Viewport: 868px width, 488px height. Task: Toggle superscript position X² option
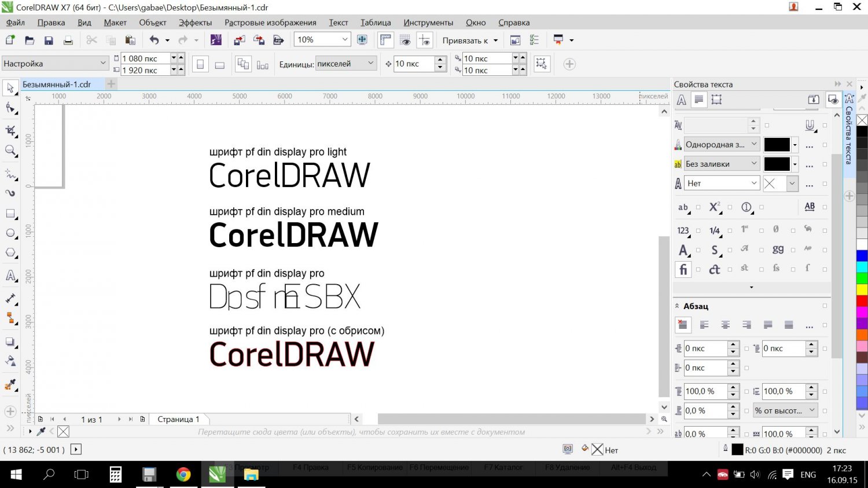[715, 207]
